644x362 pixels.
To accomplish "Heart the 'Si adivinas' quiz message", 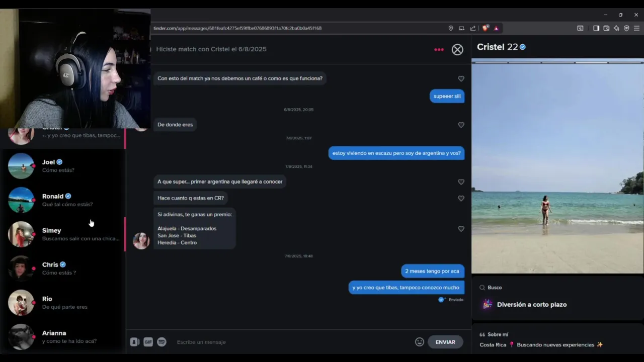I will [x=461, y=229].
